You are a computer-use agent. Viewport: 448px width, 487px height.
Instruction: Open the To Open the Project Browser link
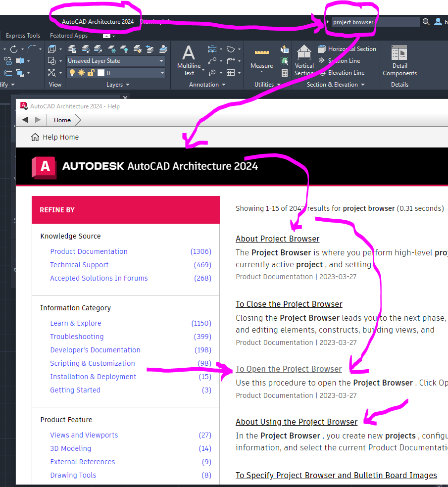click(x=289, y=369)
